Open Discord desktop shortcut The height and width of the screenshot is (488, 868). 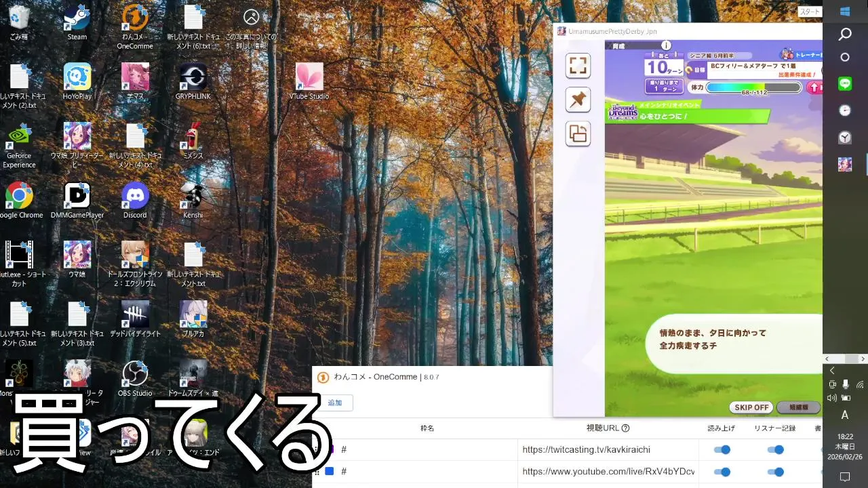pyautogui.click(x=135, y=201)
